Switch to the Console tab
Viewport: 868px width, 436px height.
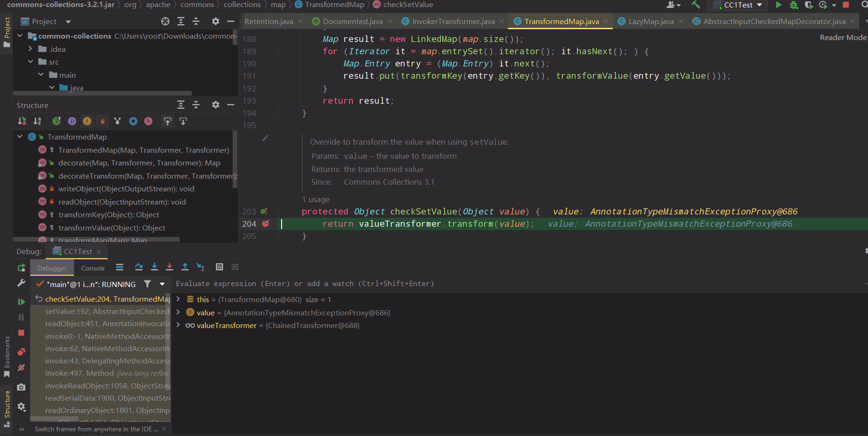point(93,268)
